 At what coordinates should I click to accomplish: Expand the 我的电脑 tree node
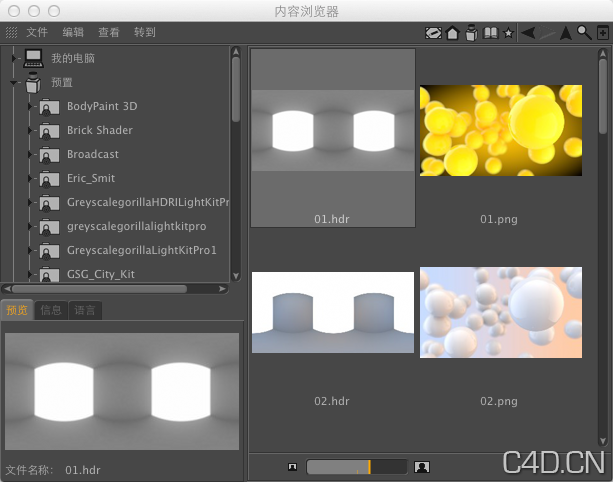pos(14,58)
